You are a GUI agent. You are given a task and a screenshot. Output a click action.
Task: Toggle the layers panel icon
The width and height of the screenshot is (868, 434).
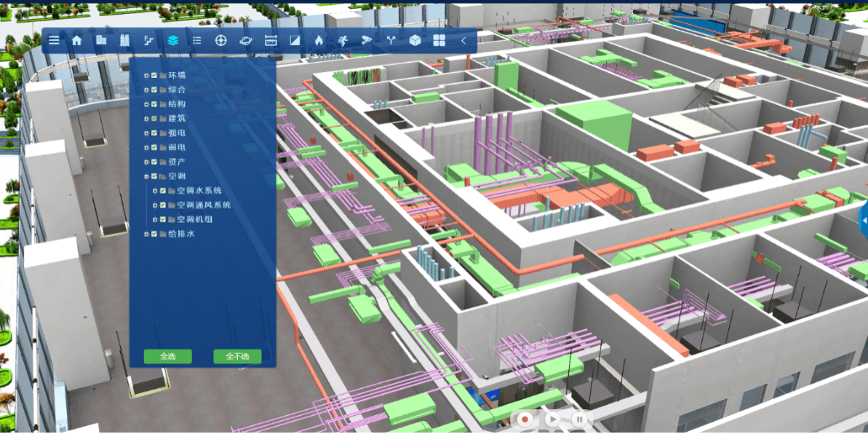click(172, 41)
